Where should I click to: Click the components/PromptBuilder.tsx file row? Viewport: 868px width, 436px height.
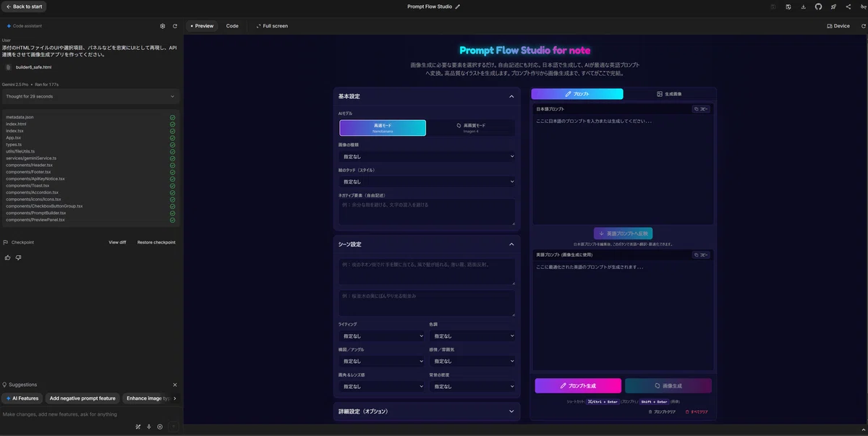(x=90, y=213)
